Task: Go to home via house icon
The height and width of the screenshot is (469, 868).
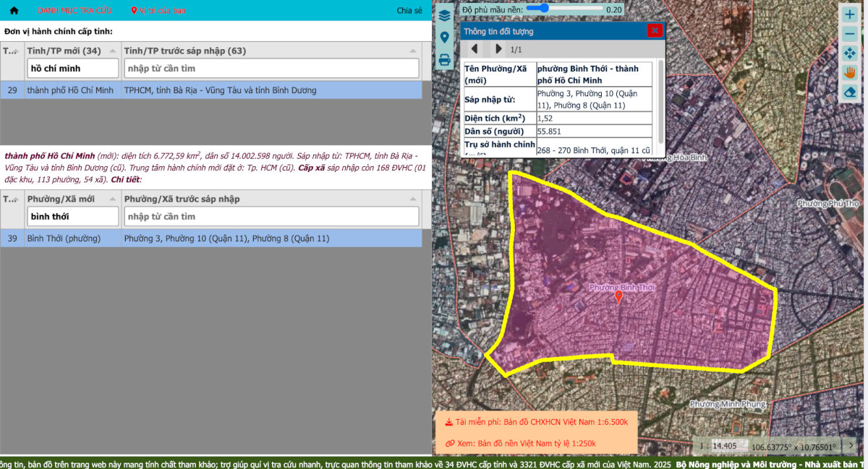Action: pyautogui.click(x=14, y=11)
